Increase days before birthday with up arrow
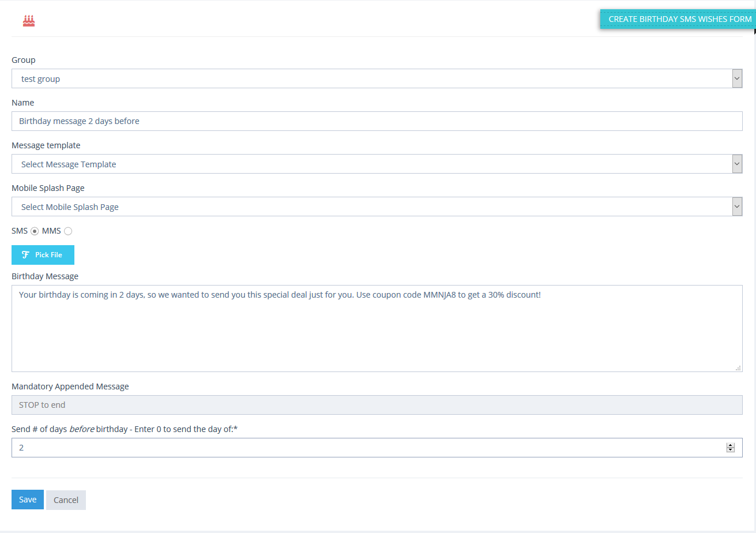Screen dimensions: 756x533 (731, 445)
